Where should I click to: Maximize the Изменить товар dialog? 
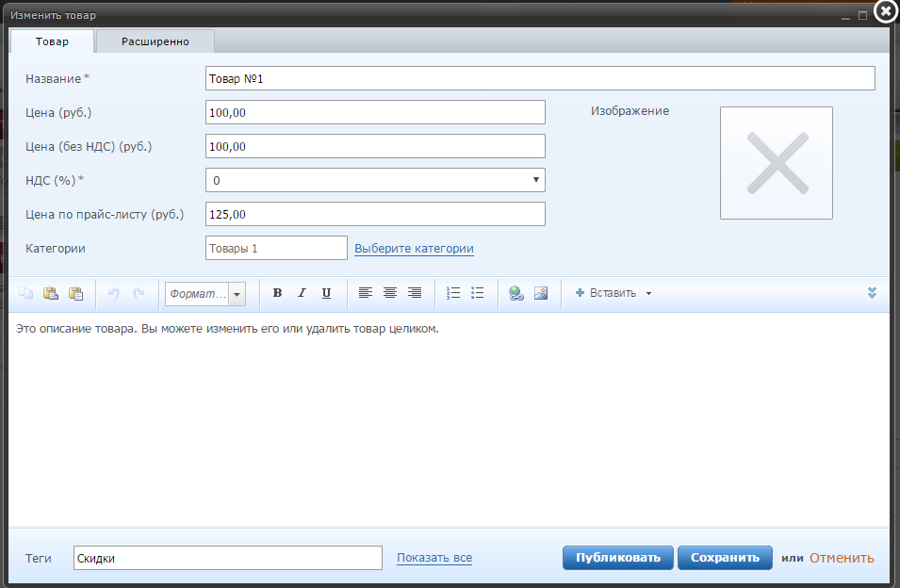tap(862, 15)
